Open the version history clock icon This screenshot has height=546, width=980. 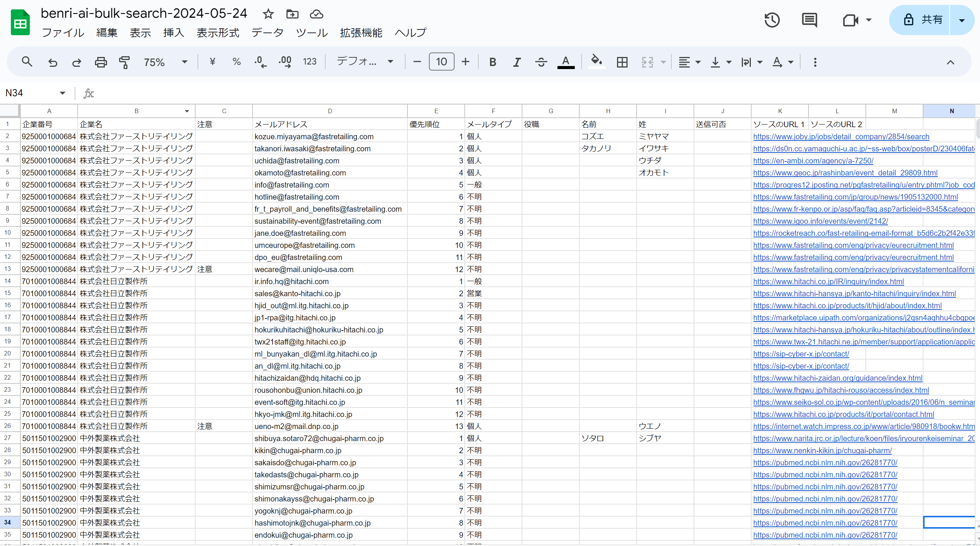point(772,20)
